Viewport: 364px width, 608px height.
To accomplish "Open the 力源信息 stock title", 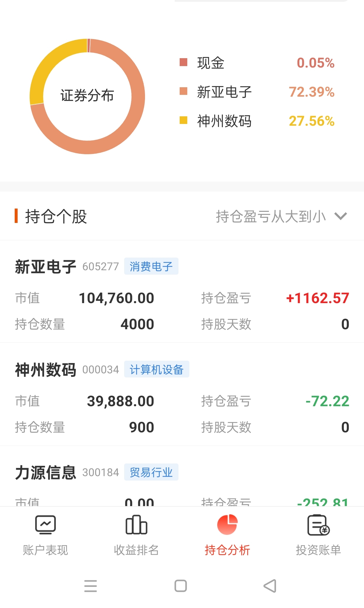I will tap(45, 473).
